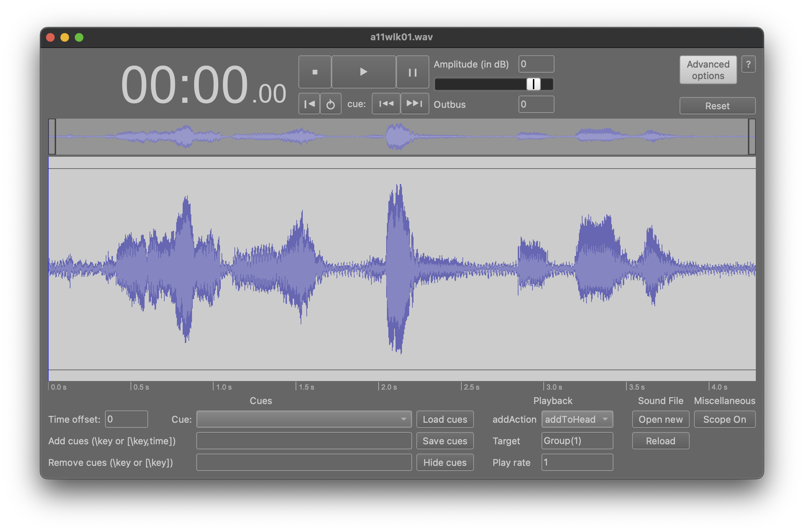This screenshot has height=532, width=804.
Task: Pause playback with the pause icon
Action: coord(412,72)
